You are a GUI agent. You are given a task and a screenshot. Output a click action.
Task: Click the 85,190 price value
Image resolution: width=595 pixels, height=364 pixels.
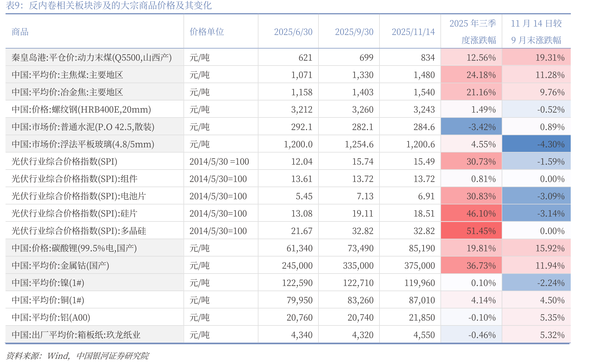(x=422, y=248)
